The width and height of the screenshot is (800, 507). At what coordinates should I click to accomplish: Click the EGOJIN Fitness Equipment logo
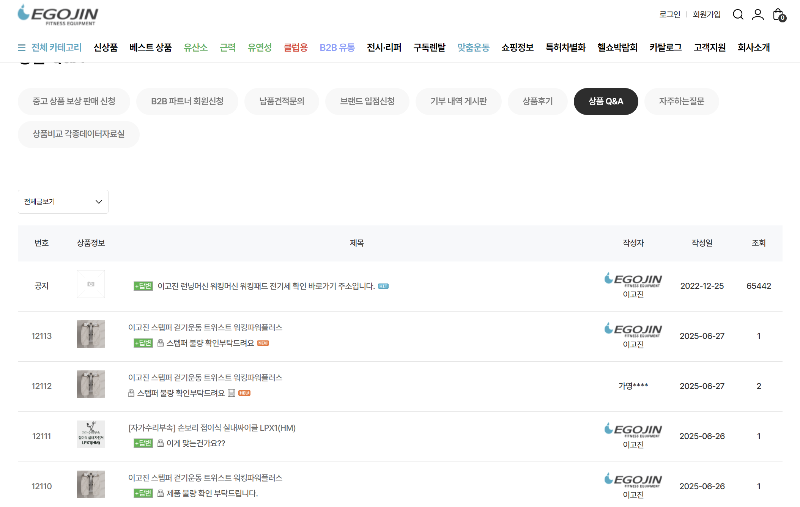tap(58, 15)
